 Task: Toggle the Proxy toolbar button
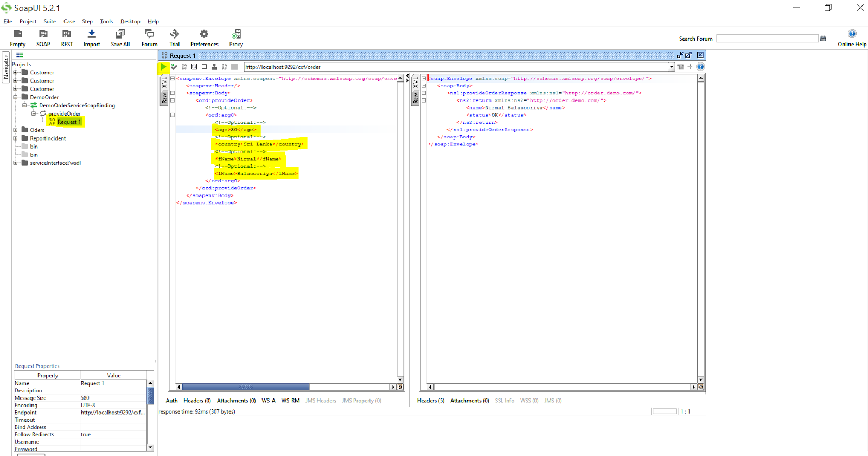point(236,38)
